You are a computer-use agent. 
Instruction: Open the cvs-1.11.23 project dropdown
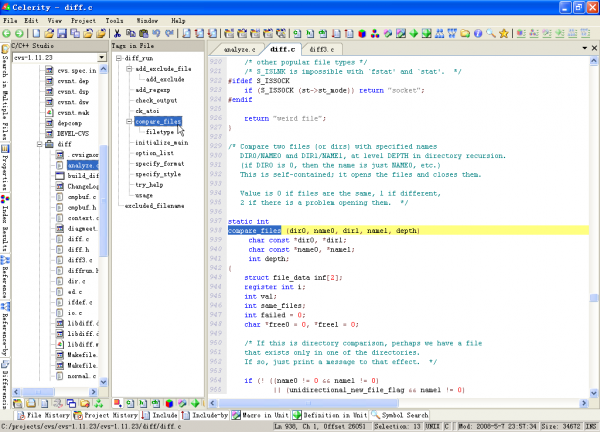click(x=101, y=59)
